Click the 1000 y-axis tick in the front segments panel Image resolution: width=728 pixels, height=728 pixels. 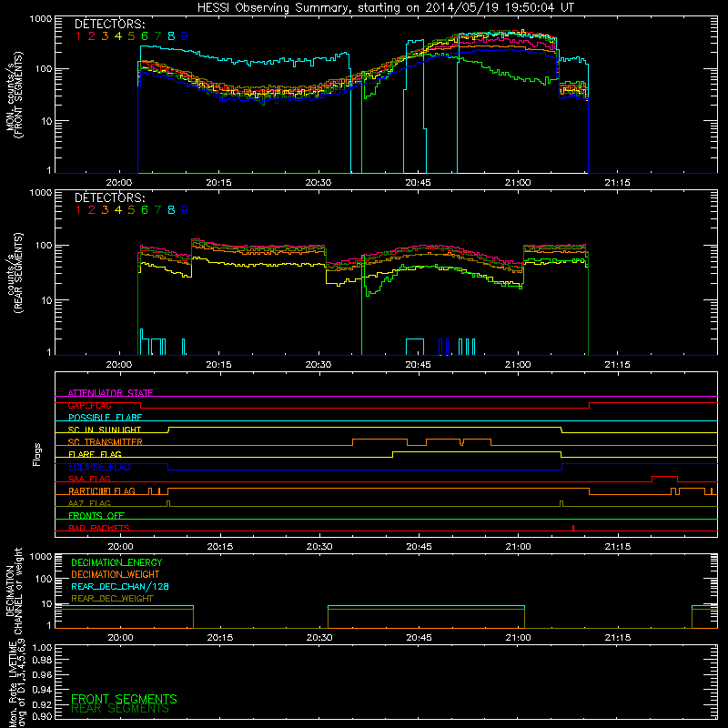click(x=41, y=19)
